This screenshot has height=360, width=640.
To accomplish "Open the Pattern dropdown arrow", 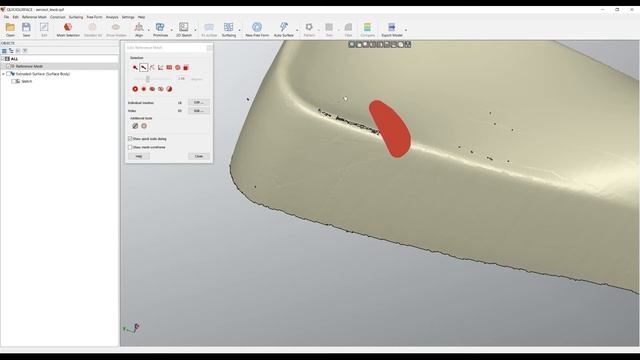I will pos(318,30).
